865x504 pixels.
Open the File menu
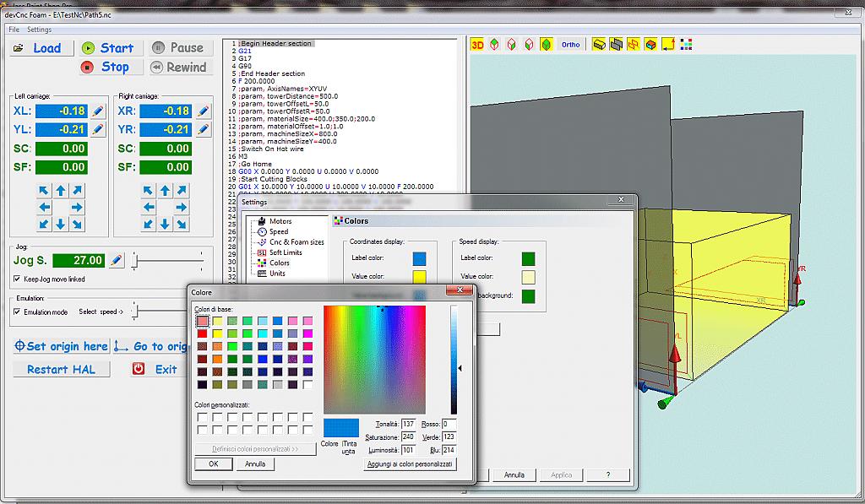(14, 30)
